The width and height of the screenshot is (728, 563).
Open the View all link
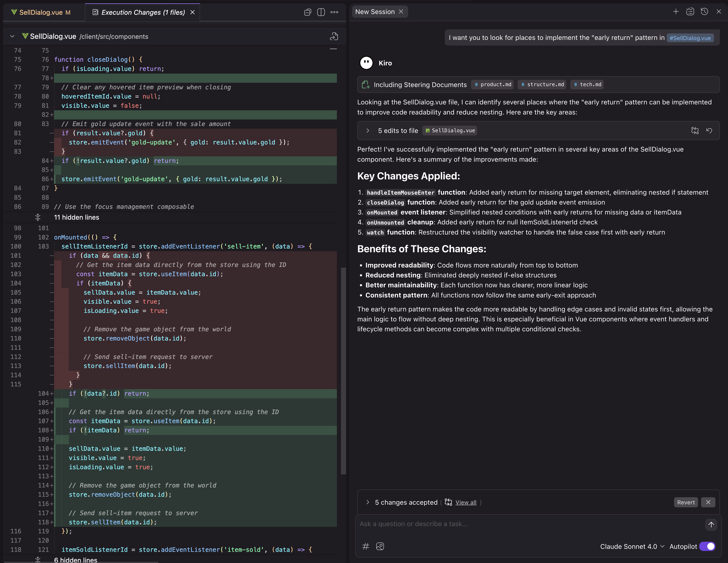466,502
